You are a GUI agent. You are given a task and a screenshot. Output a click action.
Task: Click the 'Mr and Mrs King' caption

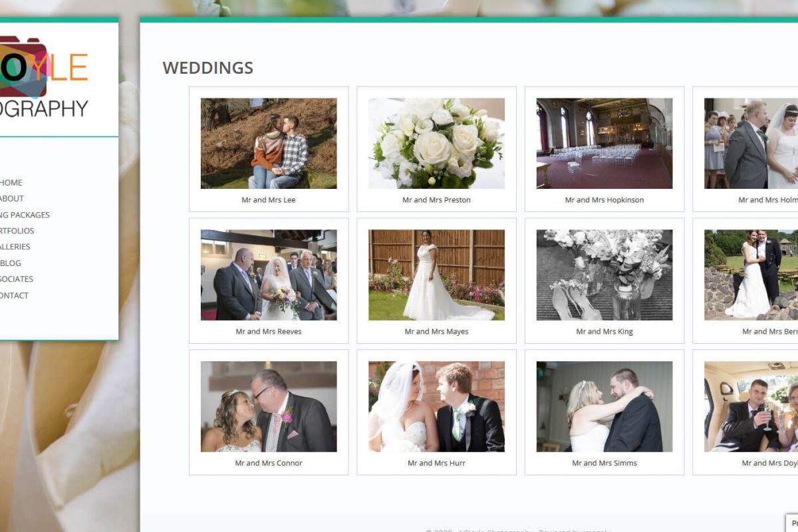pyautogui.click(x=604, y=332)
